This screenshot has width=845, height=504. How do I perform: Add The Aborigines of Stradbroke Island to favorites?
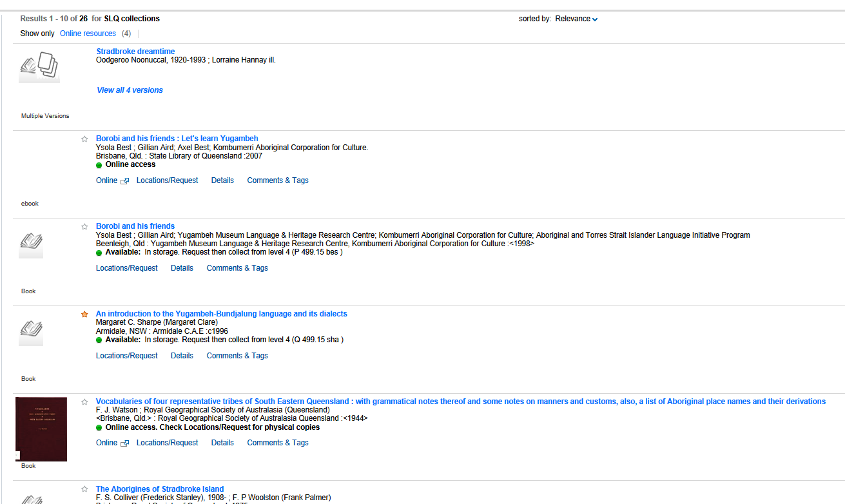pos(84,489)
